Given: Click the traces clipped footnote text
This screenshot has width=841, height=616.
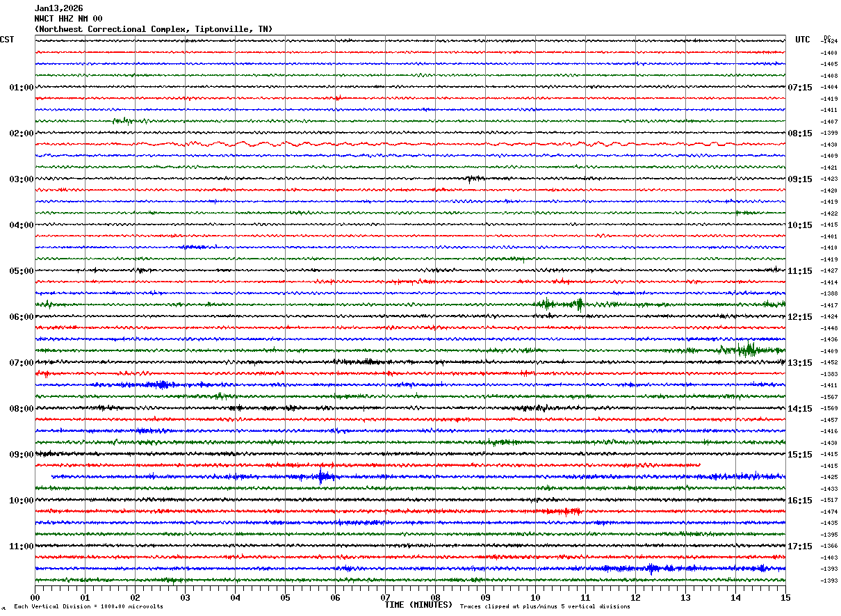Looking at the screenshot, I should (545, 606).
